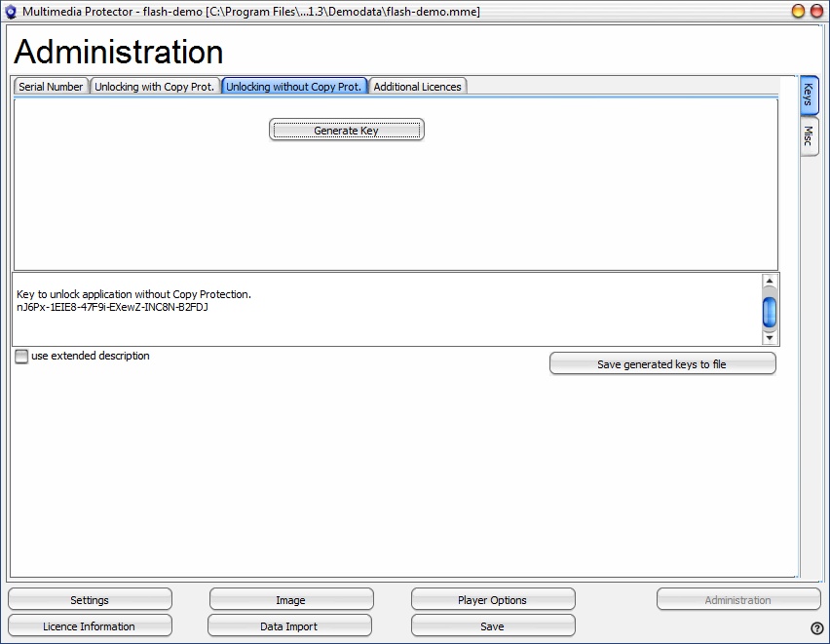Open the Additional Licences tab

(417, 87)
